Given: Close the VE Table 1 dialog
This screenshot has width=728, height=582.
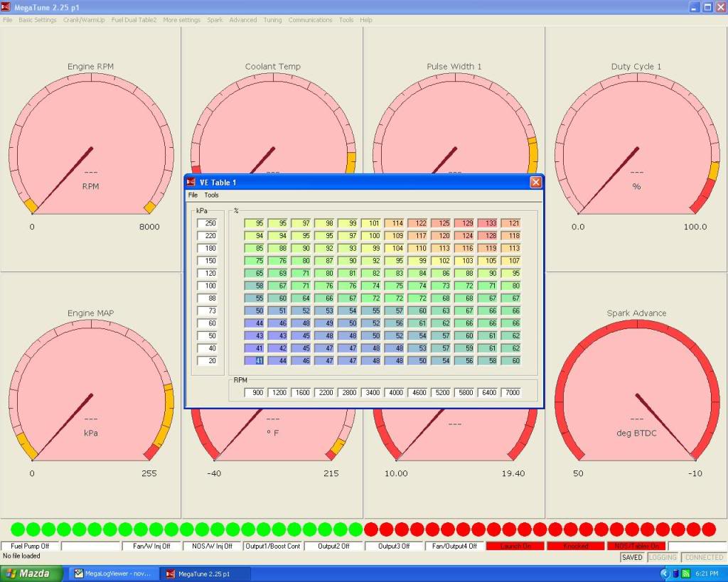Looking at the screenshot, I should tap(535, 182).
